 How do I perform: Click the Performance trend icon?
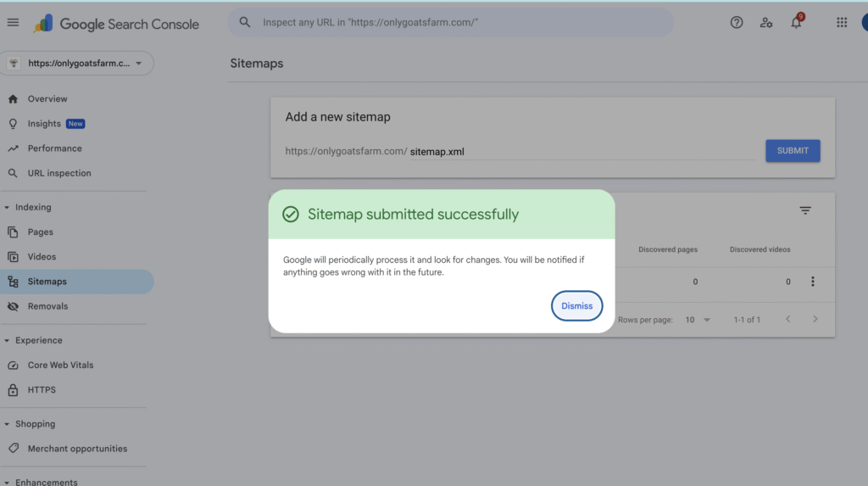pos(13,148)
